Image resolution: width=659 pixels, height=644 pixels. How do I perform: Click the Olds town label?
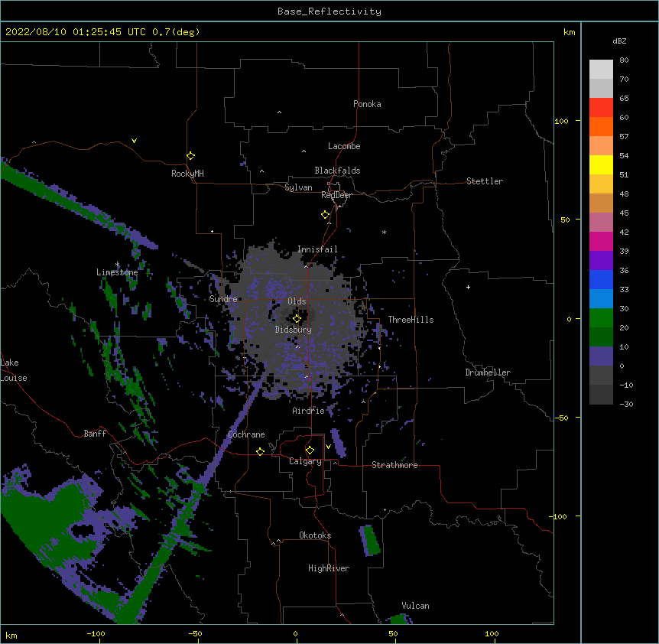tap(297, 301)
